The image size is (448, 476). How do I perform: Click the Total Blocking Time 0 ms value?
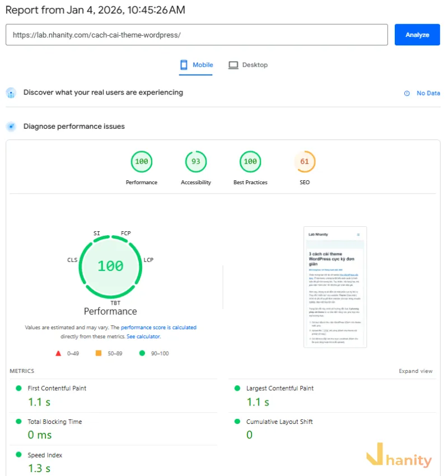(40, 435)
